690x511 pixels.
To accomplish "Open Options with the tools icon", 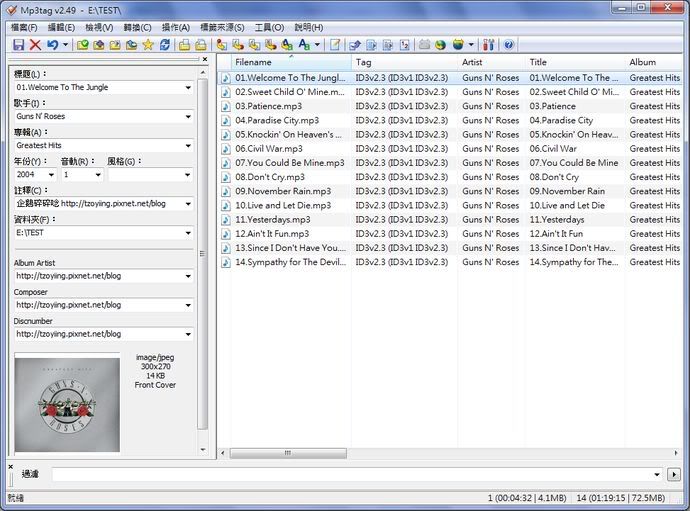I will (x=488, y=44).
